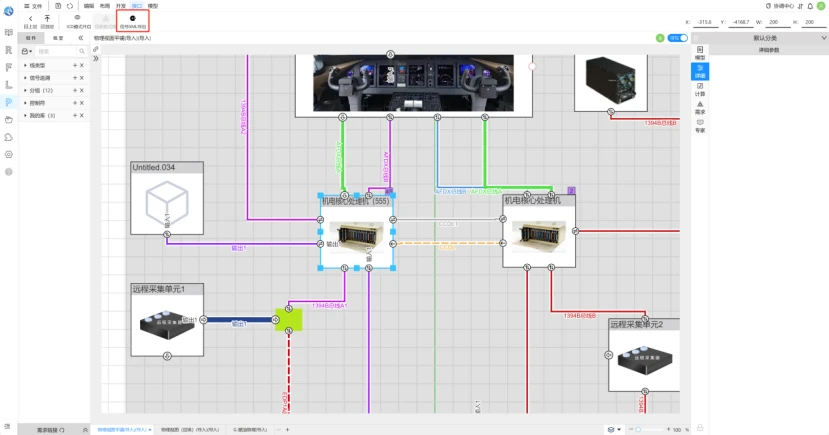Open the R view in the left sidebar
The height and width of the screenshot is (435, 829).
pos(8,50)
